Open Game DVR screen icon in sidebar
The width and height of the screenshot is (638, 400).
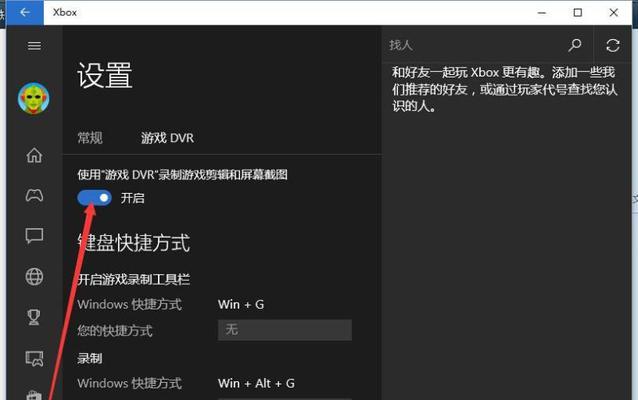point(34,358)
